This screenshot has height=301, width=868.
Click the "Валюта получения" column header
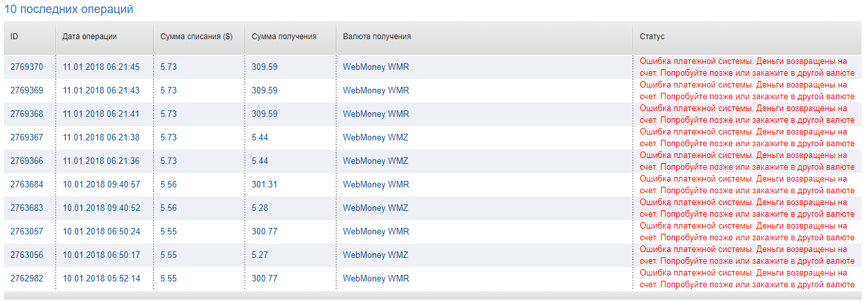377,37
